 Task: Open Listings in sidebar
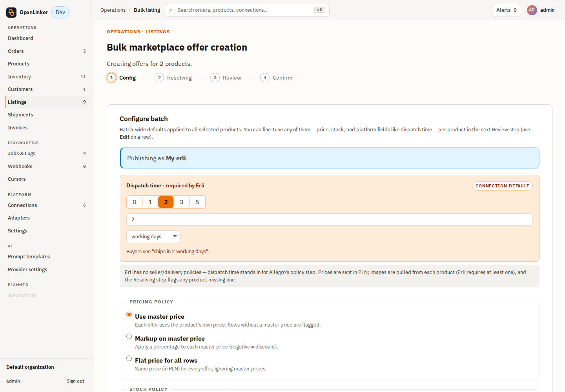click(47, 102)
